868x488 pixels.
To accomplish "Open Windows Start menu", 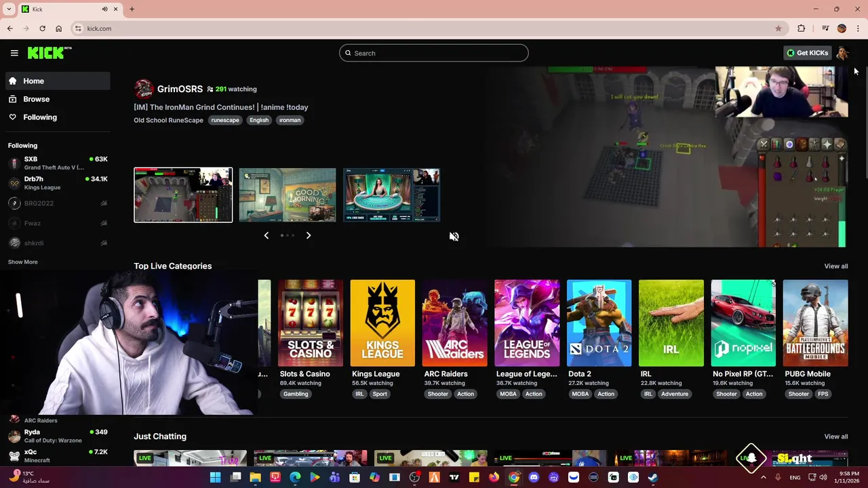I will pyautogui.click(x=215, y=477).
